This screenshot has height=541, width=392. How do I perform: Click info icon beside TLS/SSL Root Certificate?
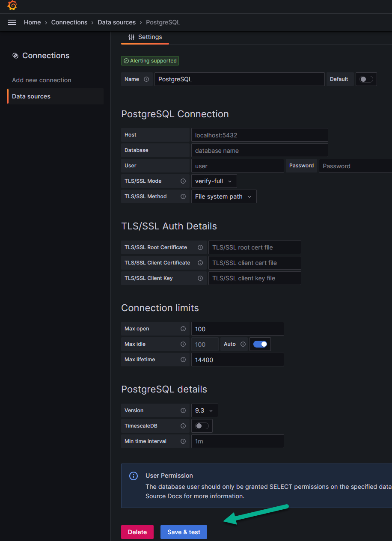pyautogui.click(x=200, y=247)
